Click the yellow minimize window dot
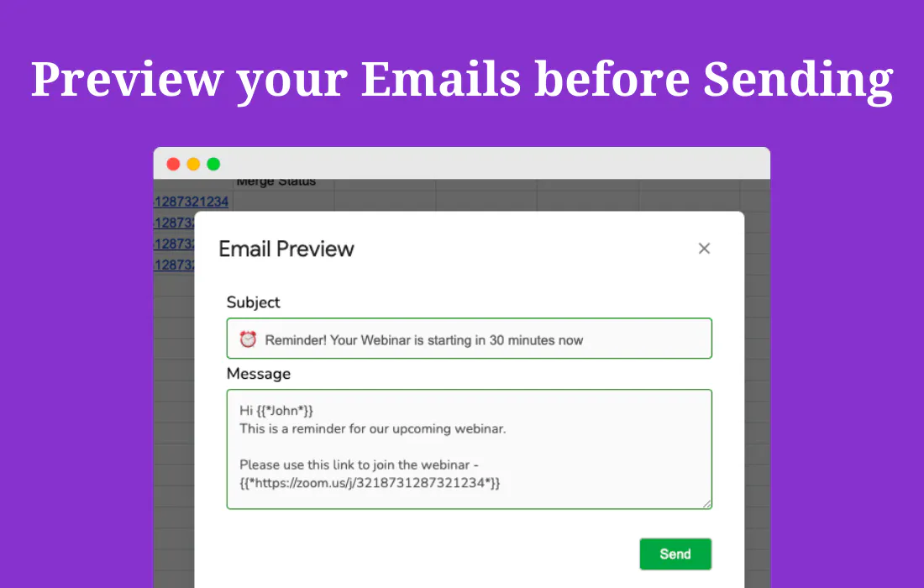This screenshot has height=588, width=924. (x=193, y=164)
